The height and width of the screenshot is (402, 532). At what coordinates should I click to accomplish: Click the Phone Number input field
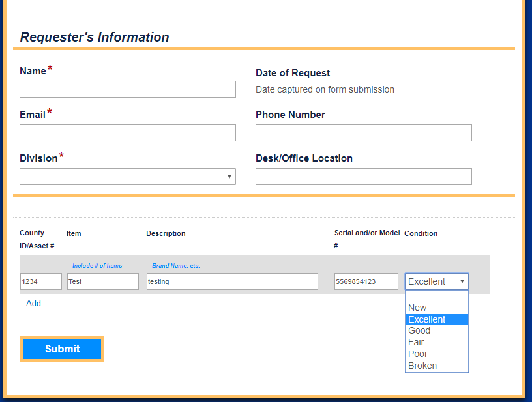tap(363, 133)
